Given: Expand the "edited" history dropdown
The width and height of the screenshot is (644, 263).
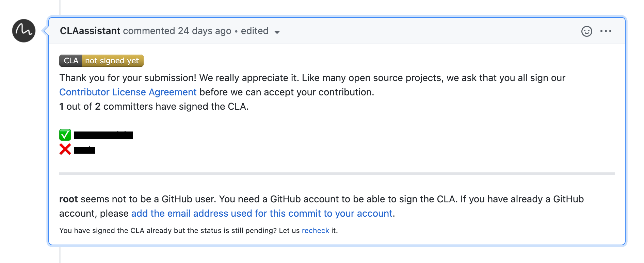Looking at the screenshot, I should coord(255,31).
